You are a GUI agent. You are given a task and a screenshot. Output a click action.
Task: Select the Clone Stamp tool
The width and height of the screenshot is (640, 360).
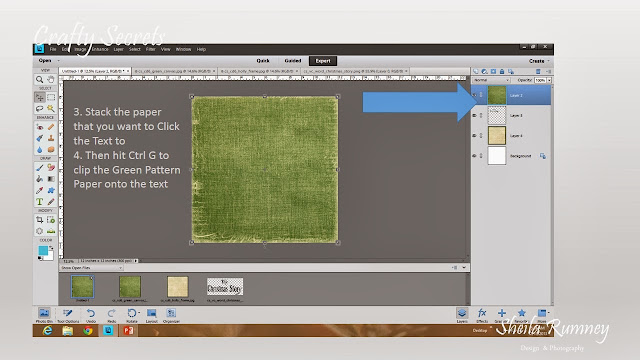click(51, 138)
